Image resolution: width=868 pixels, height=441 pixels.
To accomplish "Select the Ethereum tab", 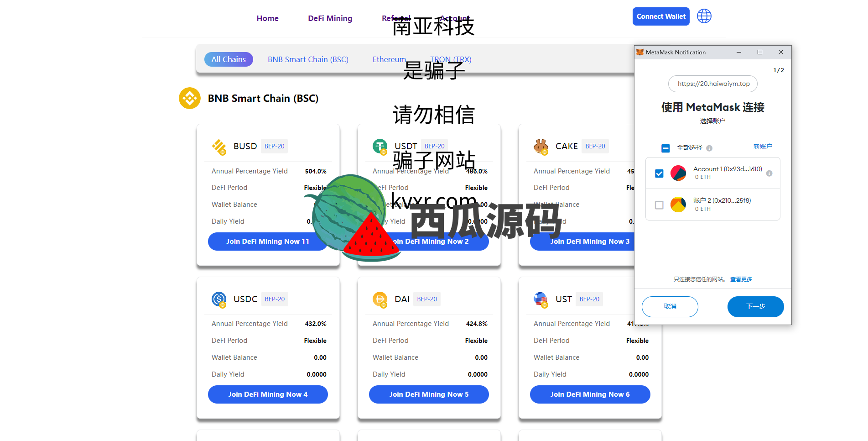I will (x=389, y=59).
